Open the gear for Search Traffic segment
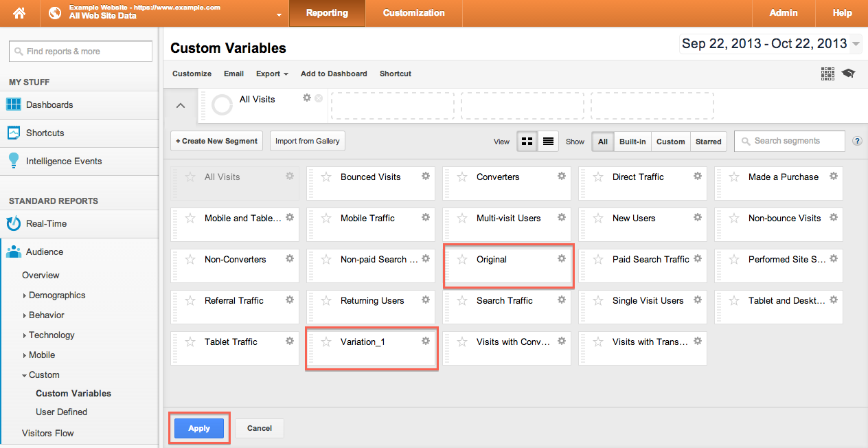This screenshot has width=868, height=448. click(562, 300)
